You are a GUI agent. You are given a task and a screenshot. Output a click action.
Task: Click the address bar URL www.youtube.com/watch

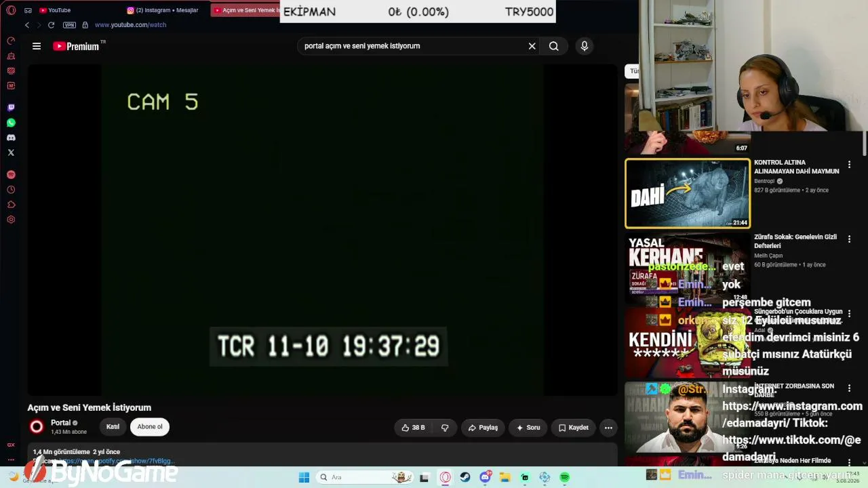pyautogui.click(x=130, y=25)
